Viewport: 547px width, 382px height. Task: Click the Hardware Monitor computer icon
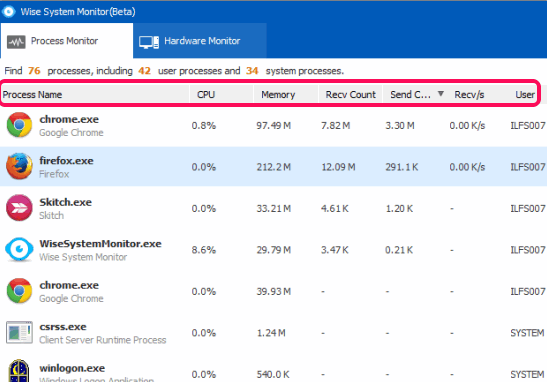[149, 42]
